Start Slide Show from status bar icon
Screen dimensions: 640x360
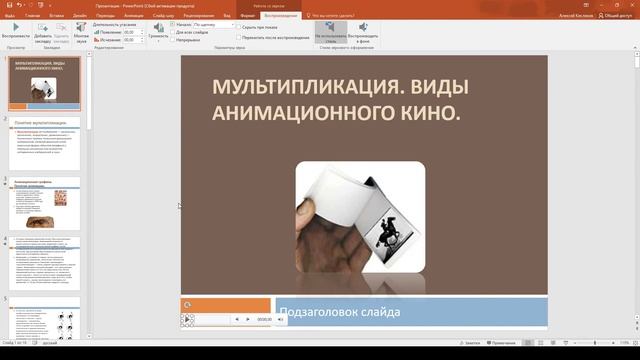coord(566,343)
